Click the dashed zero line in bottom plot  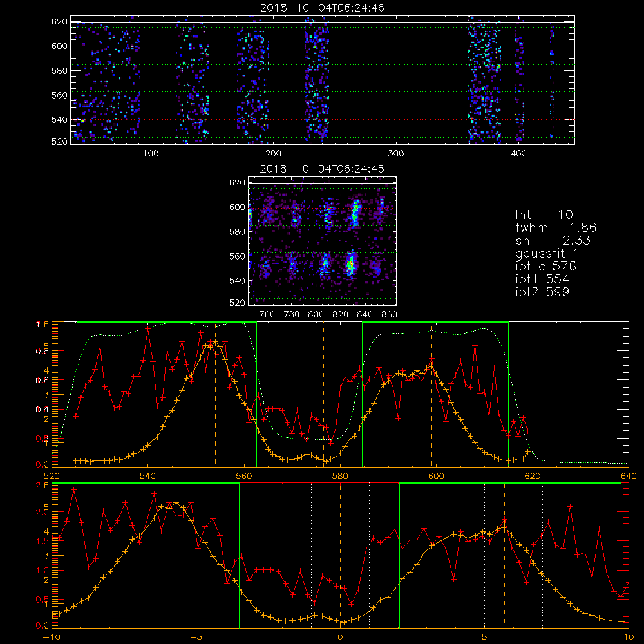coord(340,554)
